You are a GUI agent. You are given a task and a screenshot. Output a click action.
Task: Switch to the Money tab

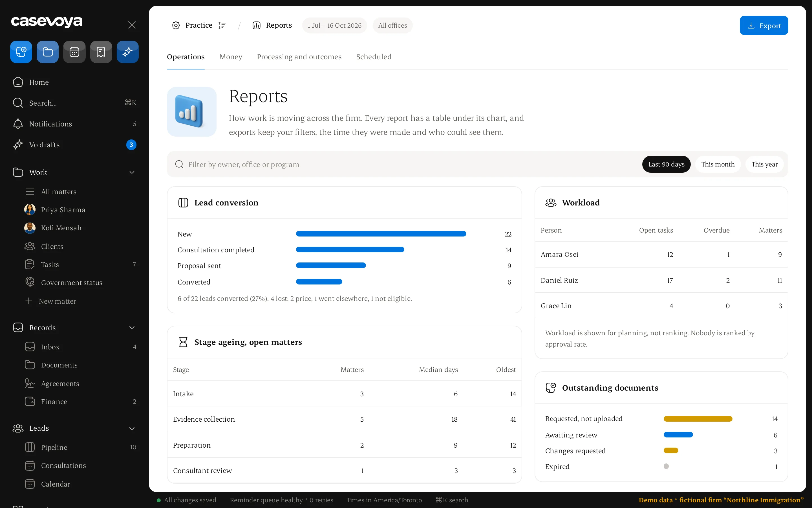click(x=231, y=57)
